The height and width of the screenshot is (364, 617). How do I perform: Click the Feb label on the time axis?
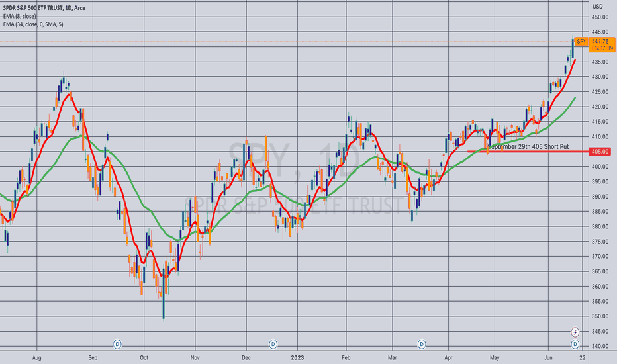coord(346,357)
